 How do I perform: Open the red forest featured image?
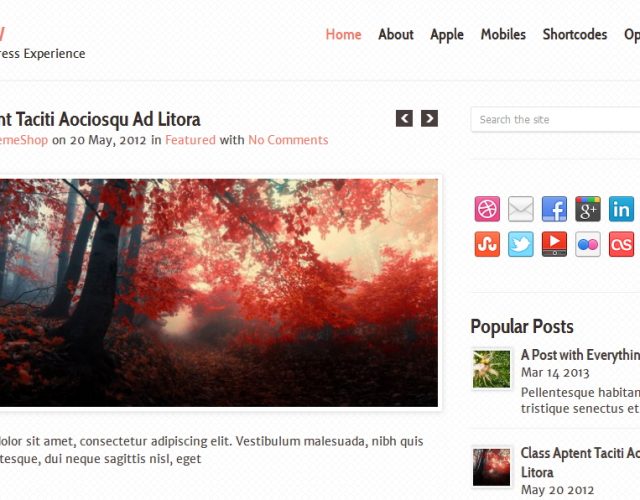219,293
